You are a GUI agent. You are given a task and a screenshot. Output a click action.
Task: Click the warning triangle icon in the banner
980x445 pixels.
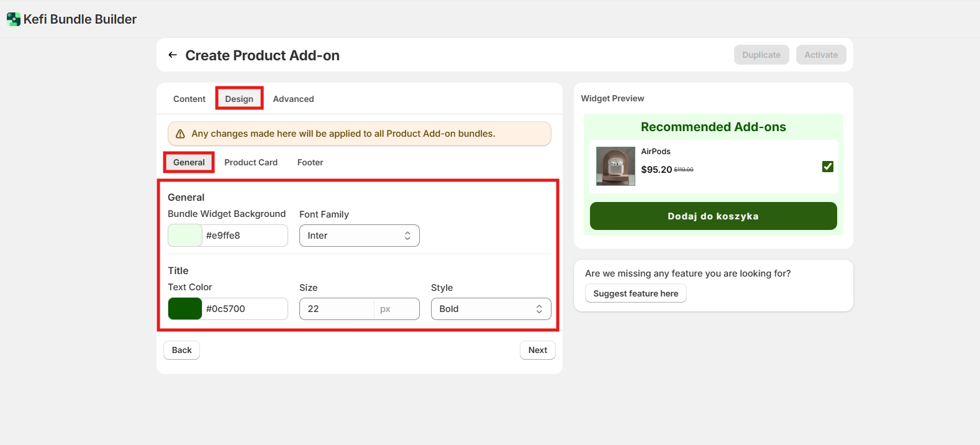click(x=181, y=134)
